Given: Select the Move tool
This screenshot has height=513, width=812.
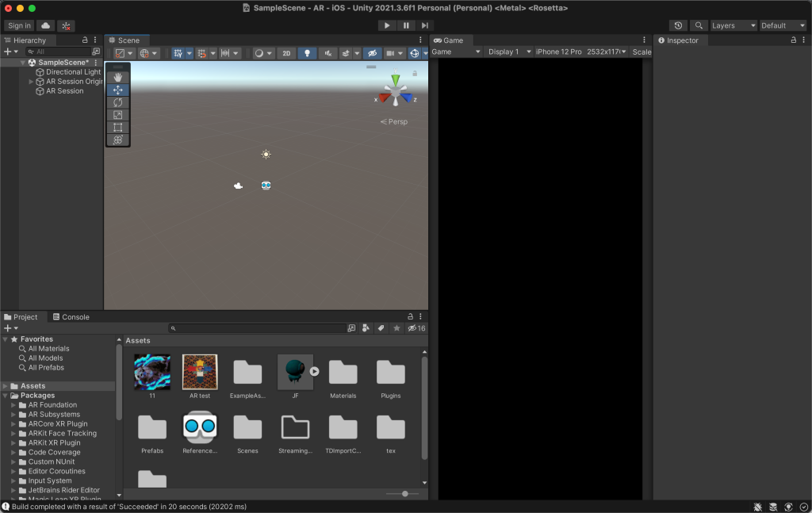Looking at the screenshot, I should [x=117, y=90].
